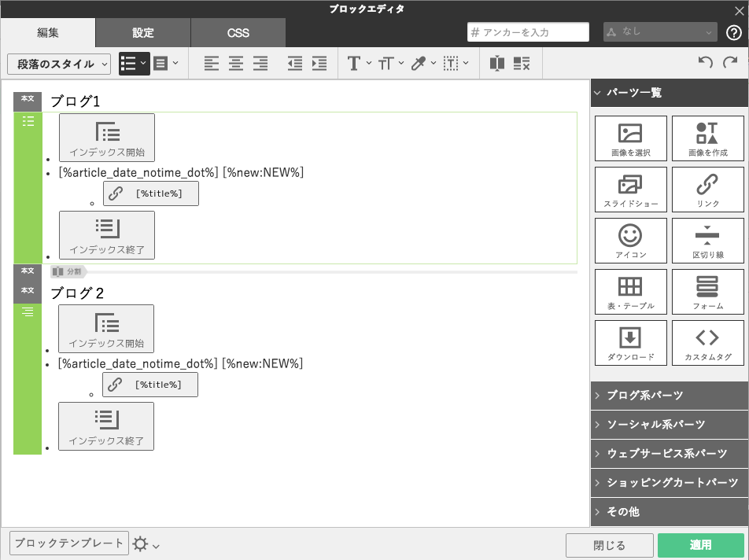Click the dotted frame border icon

[451, 63]
